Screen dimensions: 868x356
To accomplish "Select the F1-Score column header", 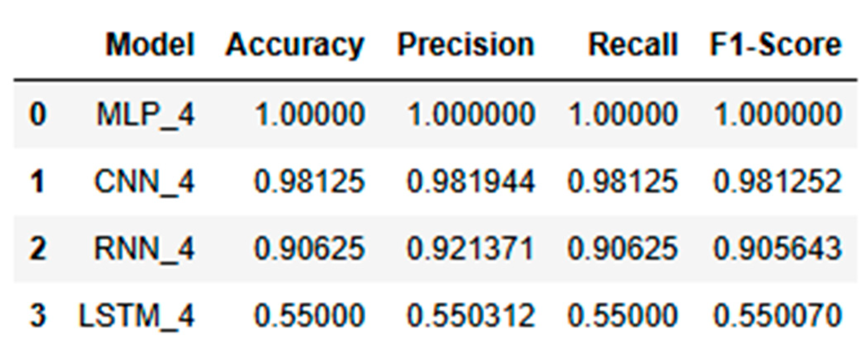I will pos(775,45).
